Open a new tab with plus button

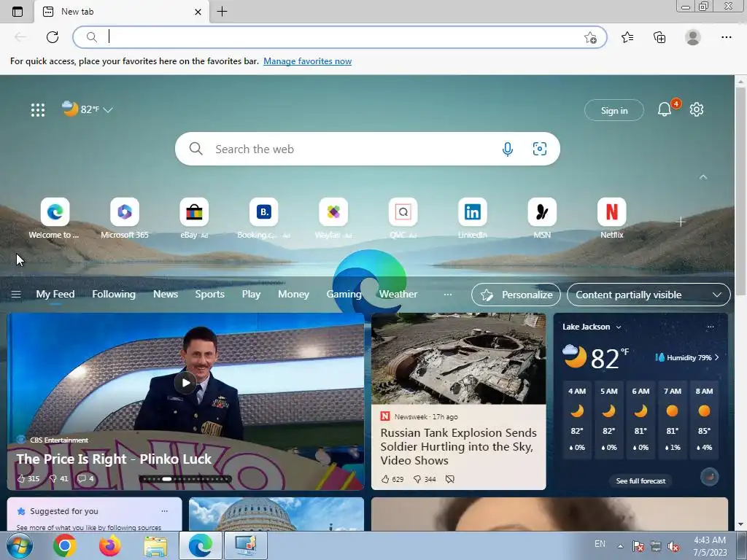[222, 12]
